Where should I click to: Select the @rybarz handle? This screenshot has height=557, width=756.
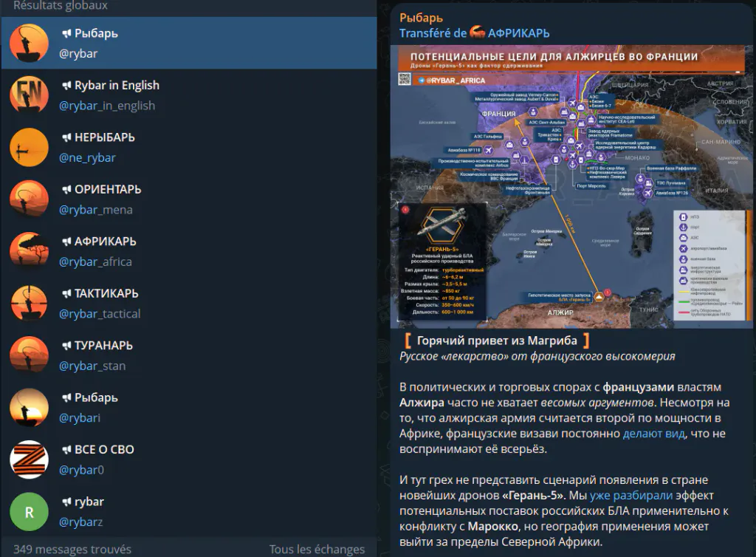coord(80,522)
